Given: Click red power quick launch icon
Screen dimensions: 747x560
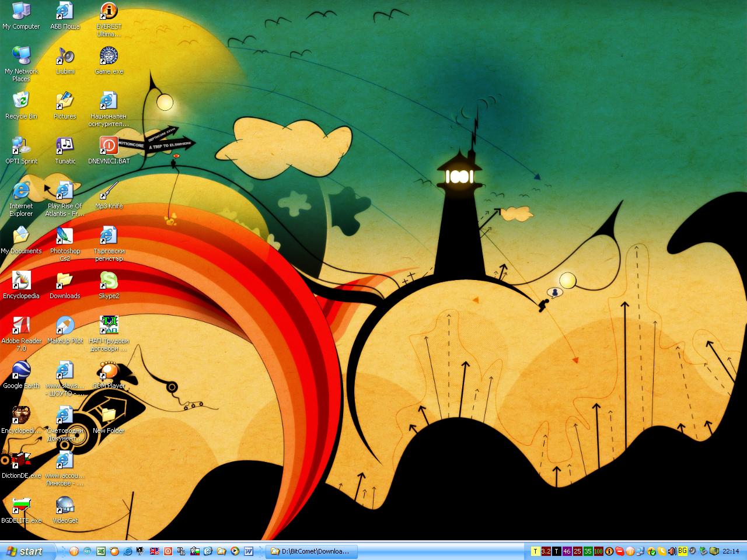Looking at the screenshot, I should (168, 551).
